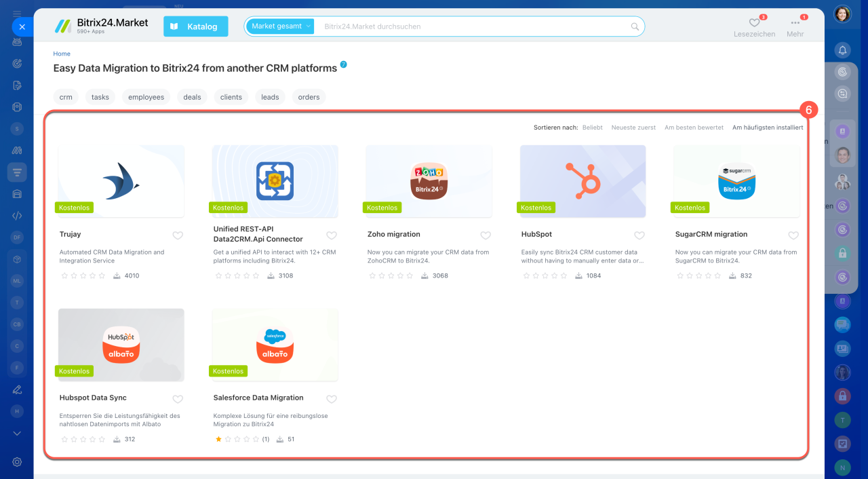This screenshot has height=479, width=868.
Task: Expand the left sidebar with the down chevron
Action: click(x=18, y=434)
